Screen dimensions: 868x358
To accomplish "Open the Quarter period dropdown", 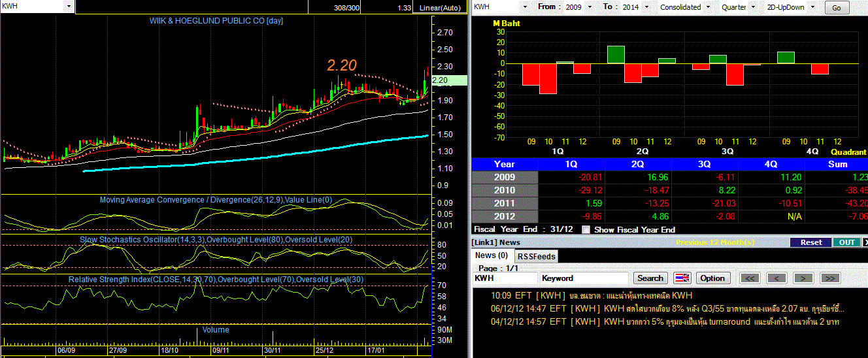I will click(x=752, y=7).
